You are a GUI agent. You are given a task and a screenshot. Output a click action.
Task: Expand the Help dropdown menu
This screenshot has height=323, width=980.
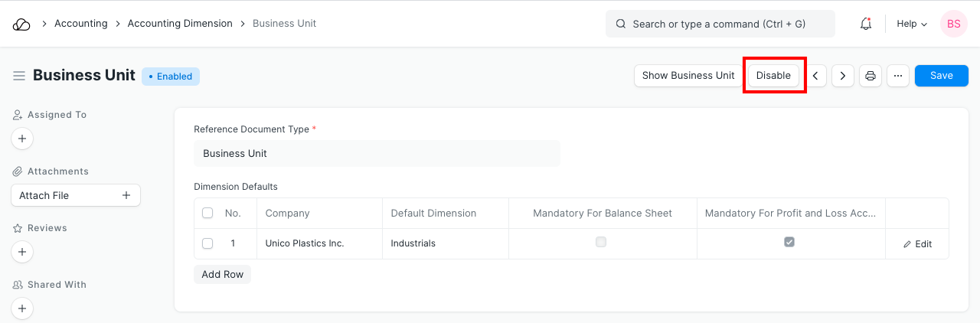pyautogui.click(x=912, y=24)
